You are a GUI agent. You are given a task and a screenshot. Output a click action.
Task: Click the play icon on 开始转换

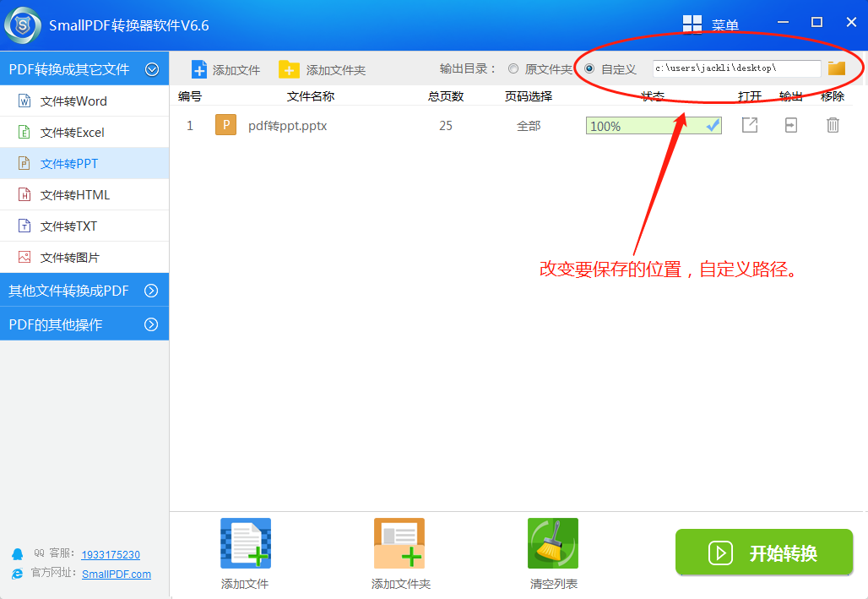click(x=720, y=553)
